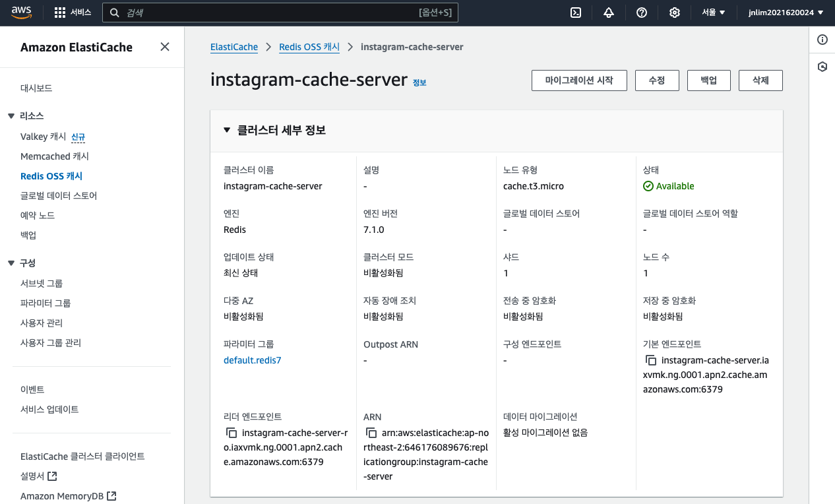Open the 서울 region dropdown
Image resolution: width=835 pixels, height=504 pixels.
tap(714, 13)
